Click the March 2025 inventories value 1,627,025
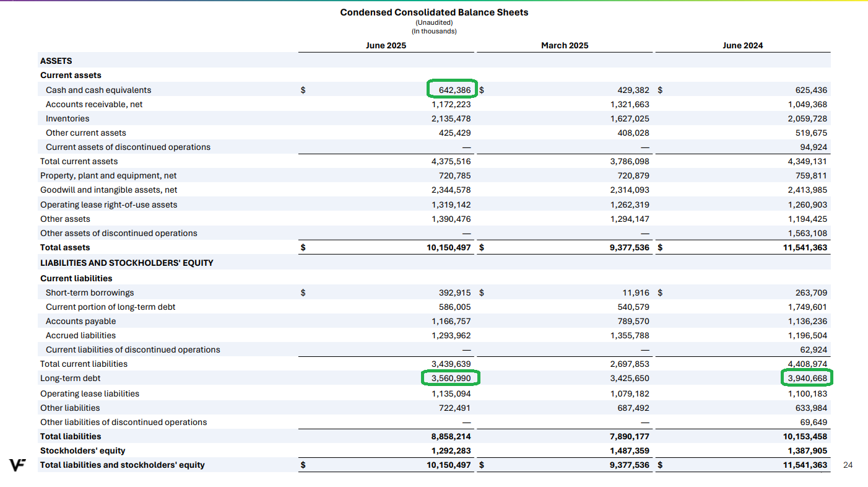The width and height of the screenshot is (868, 487). coord(630,118)
